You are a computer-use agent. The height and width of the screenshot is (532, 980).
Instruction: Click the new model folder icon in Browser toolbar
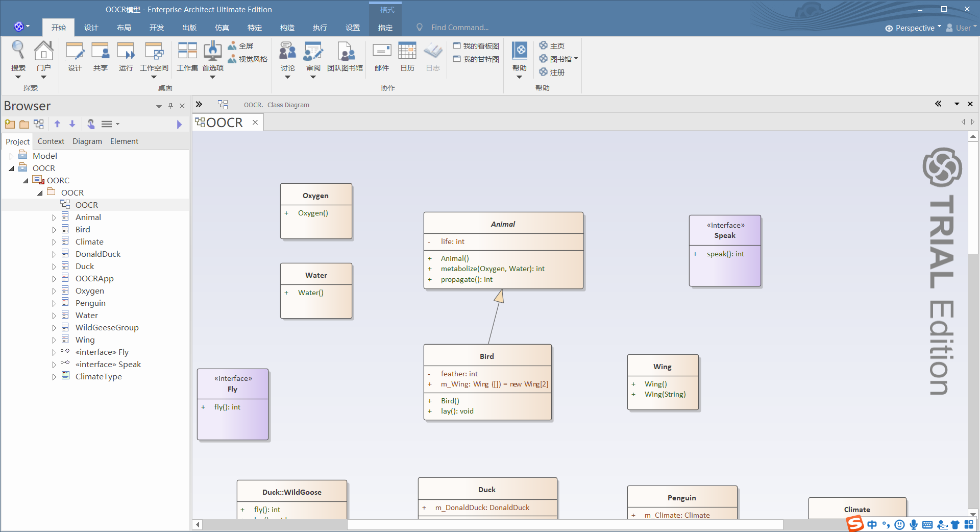tap(9, 124)
